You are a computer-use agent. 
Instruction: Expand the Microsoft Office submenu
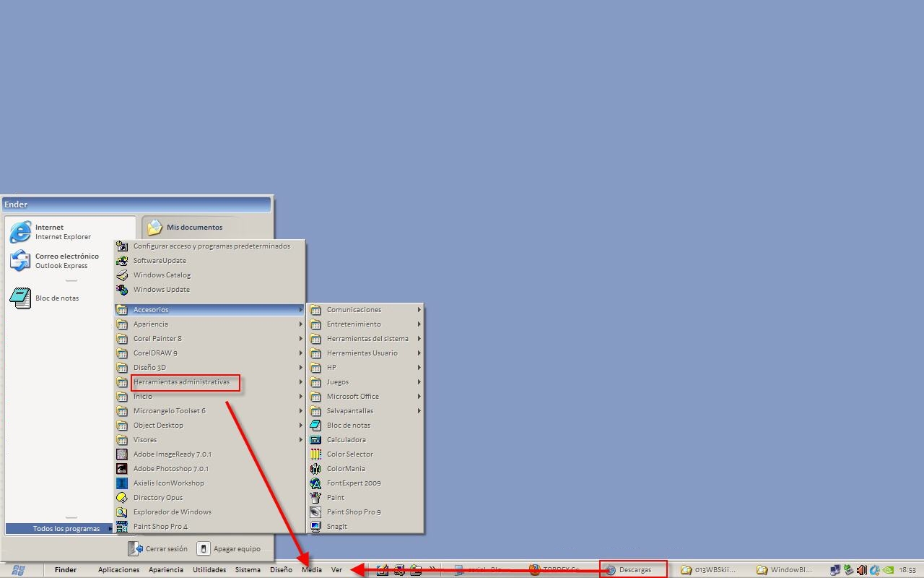[352, 397]
